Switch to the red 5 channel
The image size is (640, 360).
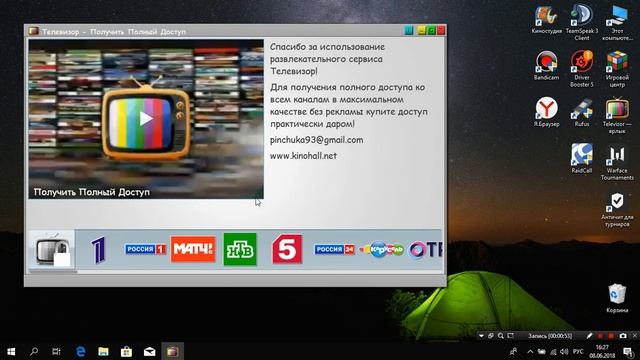click(287, 249)
